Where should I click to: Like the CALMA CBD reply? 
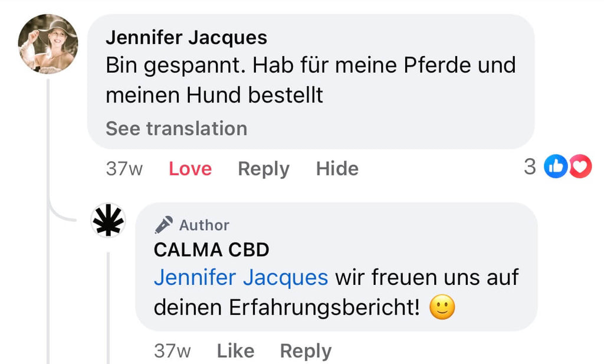pyautogui.click(x=235, y=351)
